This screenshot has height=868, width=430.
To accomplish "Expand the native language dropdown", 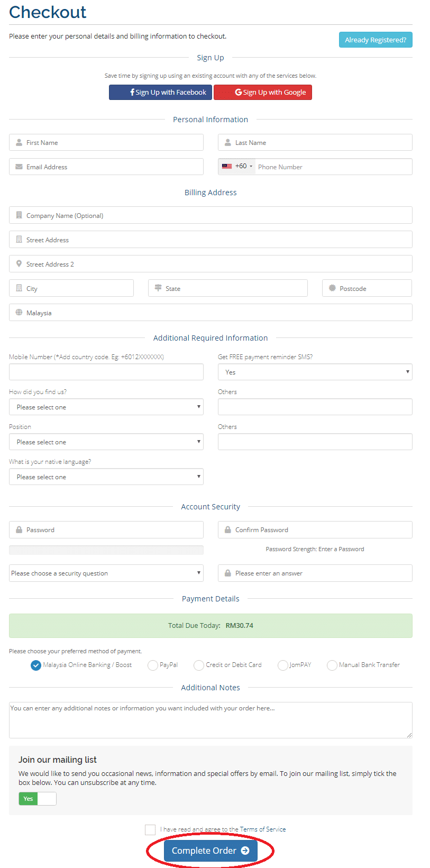I will pyautogui.click(x=106, y=477).
